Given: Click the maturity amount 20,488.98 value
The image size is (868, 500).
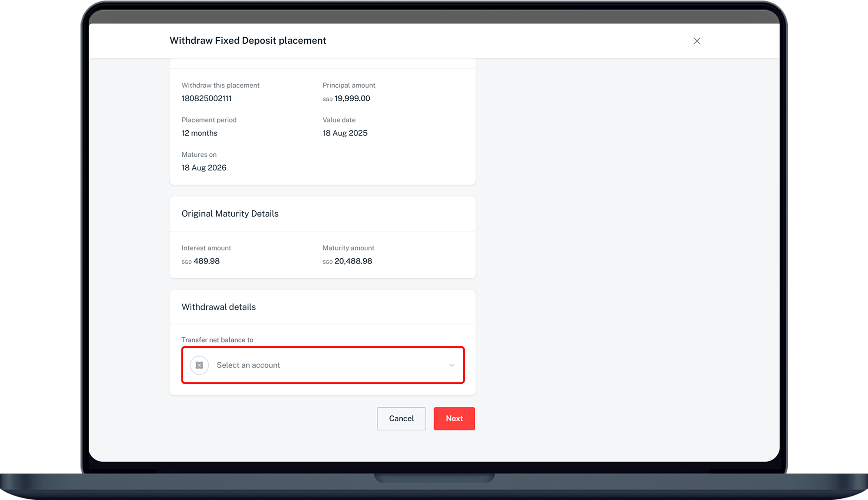Looking at the screenshot, I should [x=353, y=261].
